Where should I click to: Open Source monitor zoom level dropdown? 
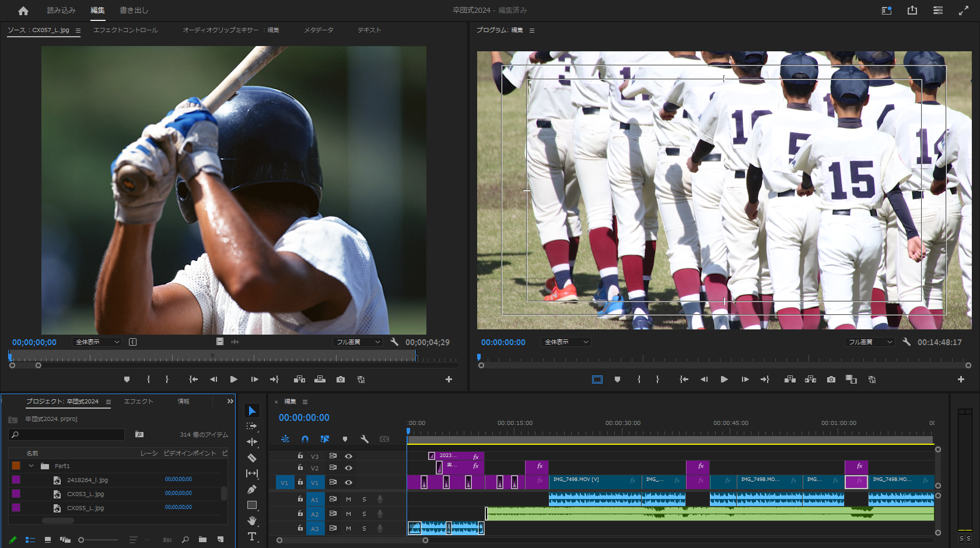[x=97, y=342]
